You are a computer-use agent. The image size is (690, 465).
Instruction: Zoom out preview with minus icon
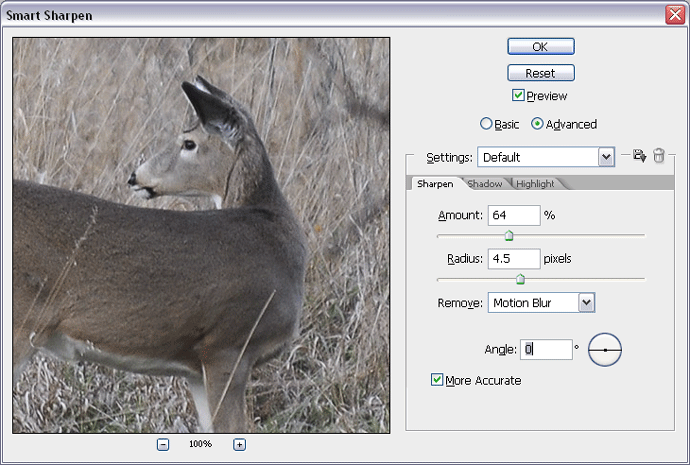click(163, 445)
